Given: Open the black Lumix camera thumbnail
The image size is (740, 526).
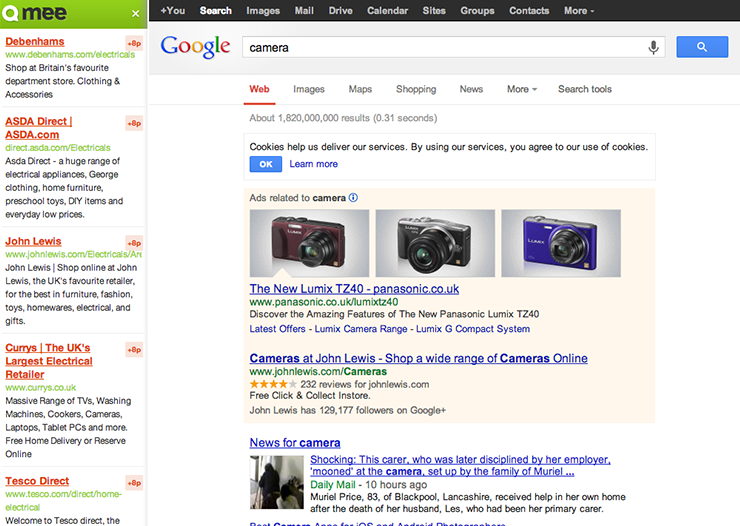Looking at the screenshot, I should 435,243.
